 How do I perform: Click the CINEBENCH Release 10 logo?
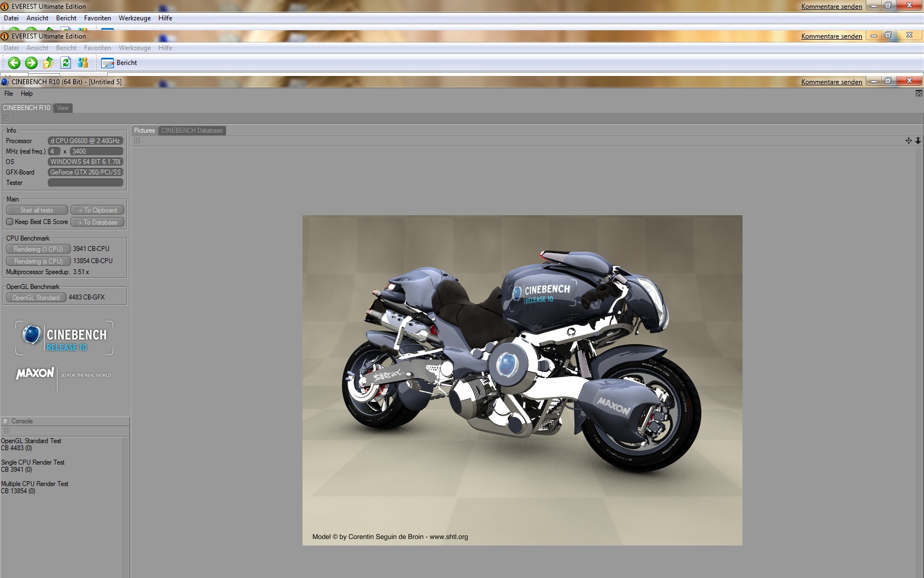click(x=64, y=339)
